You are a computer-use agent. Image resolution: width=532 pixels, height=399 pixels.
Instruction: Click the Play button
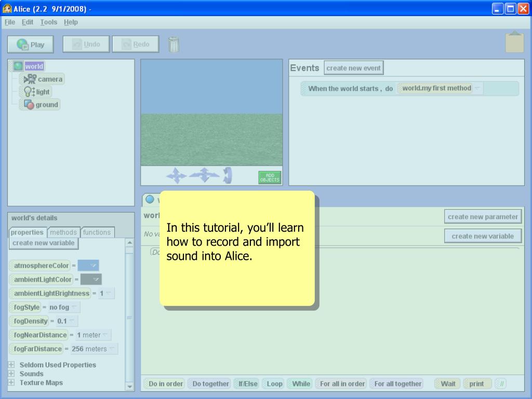[31, 45]
